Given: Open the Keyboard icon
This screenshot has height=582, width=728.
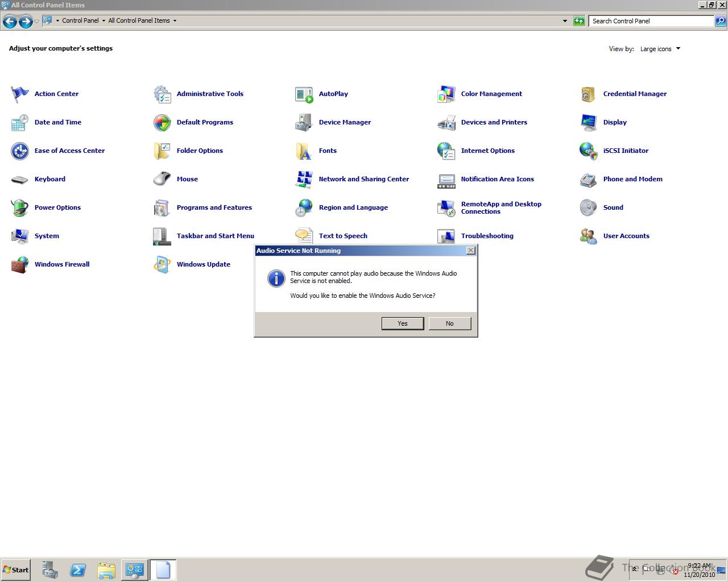Looking at the screenshot, I should point(20,179).
